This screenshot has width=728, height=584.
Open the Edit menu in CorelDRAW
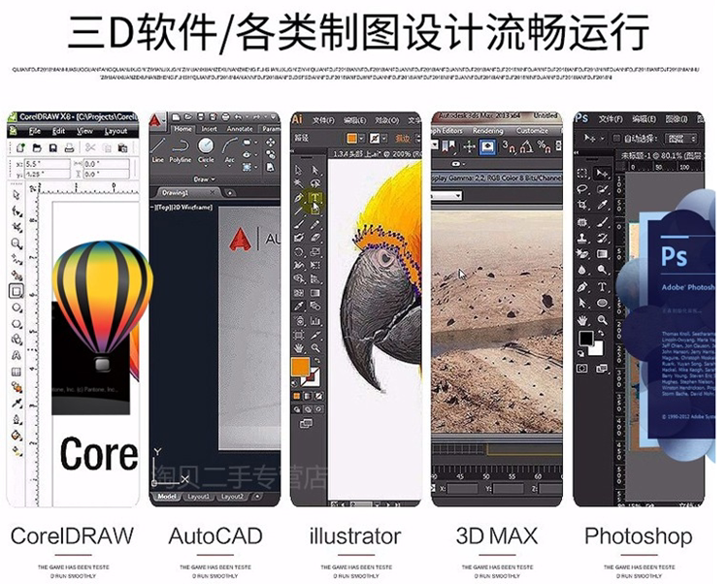58,131
